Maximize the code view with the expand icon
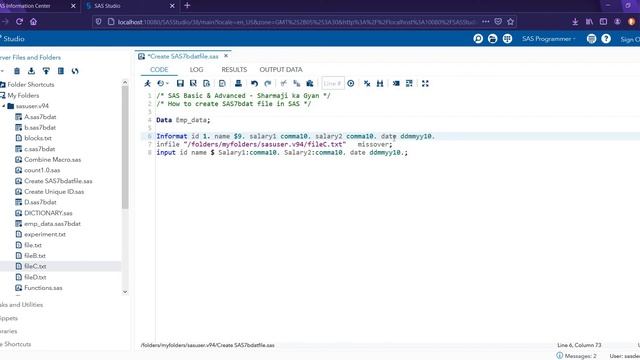This screenshot has height=360, width=640. [425, 83]
